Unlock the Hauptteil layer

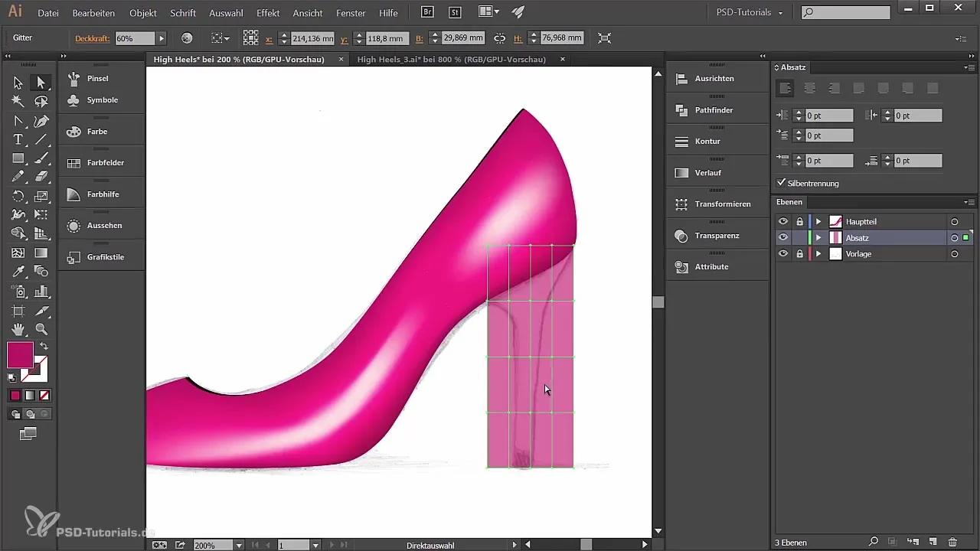pyautogui.click(x=799, y=221)
